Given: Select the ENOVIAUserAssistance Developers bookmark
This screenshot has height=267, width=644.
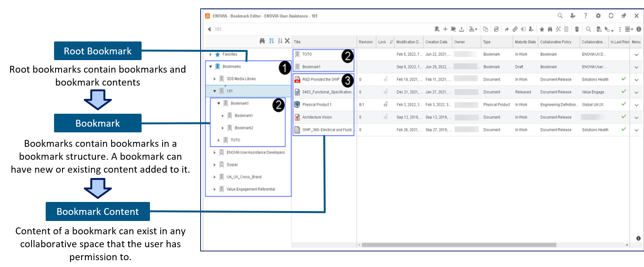Looking at the screenshot, I should click(x=255, y=153).
